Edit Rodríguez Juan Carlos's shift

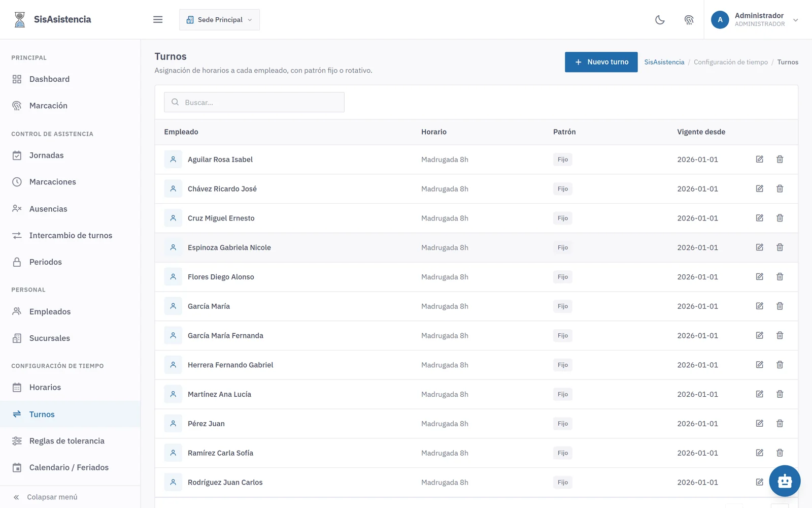click(x=759, y=483)
